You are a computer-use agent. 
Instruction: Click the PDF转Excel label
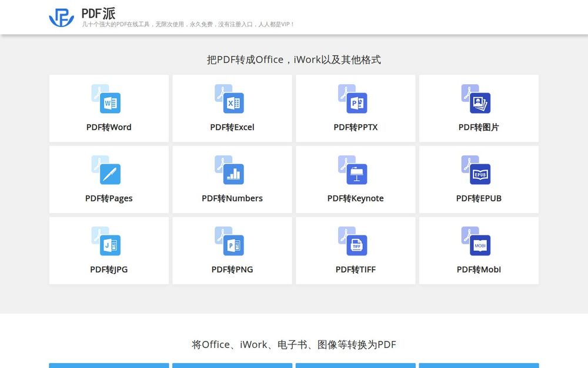click(232, 127)
